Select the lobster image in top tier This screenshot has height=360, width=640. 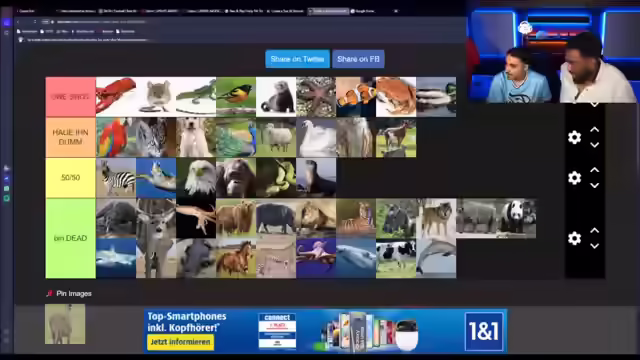pos(116,97)
